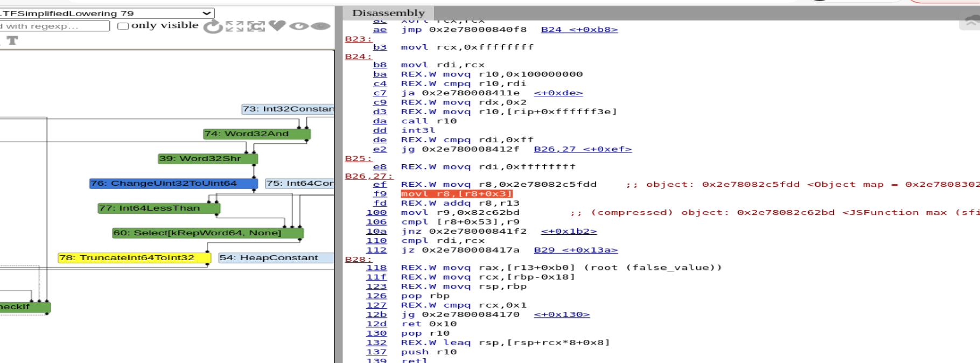Click the <+0x1b2> jnz target link
The width and height of the screenshot is (980, 363).
(569, 231)
